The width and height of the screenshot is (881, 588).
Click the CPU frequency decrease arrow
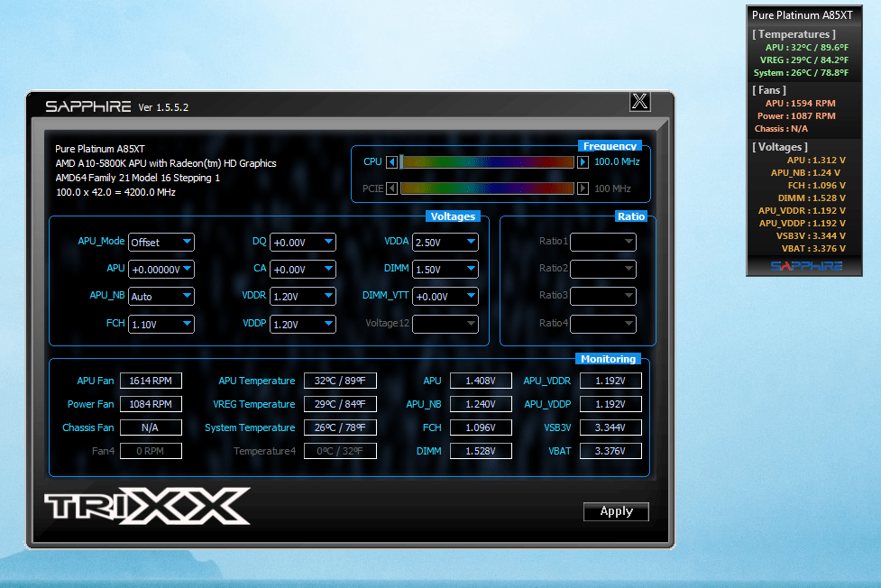(392, 162)
